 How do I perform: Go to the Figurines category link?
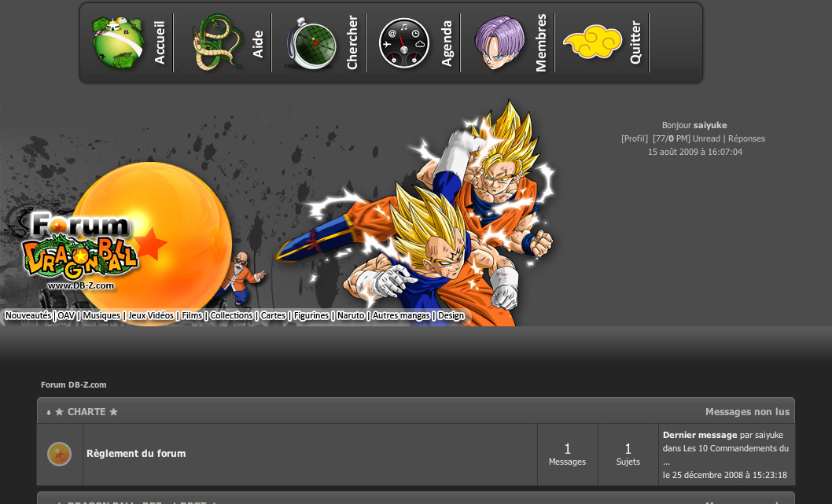311,315
